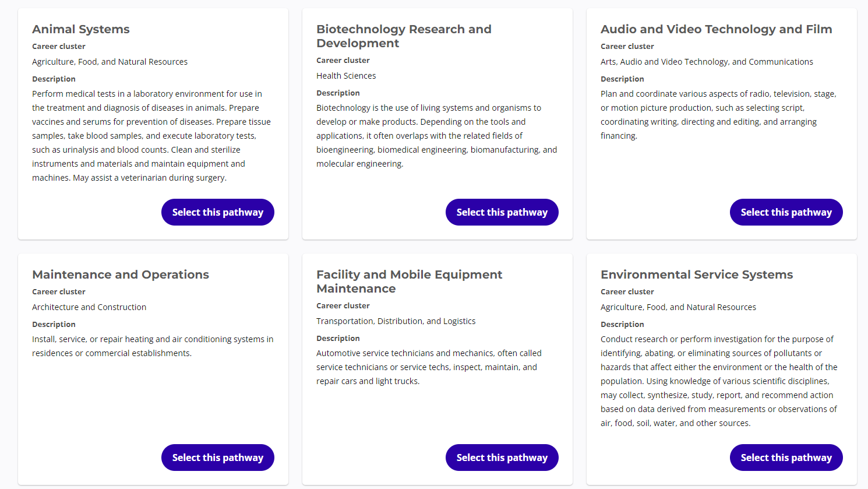
Task: Click the Biotechnology Research and Development heading
Action: 404,36
